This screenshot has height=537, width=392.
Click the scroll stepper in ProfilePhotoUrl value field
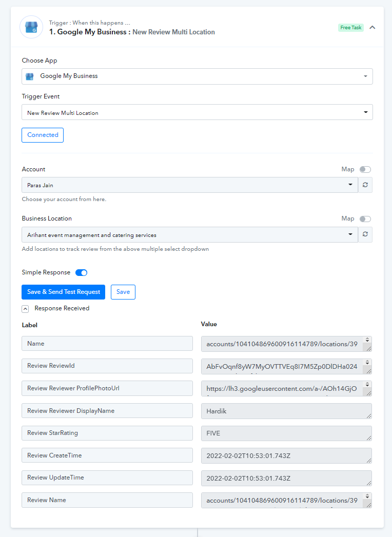pyautogui.click(x=367, y=385)
